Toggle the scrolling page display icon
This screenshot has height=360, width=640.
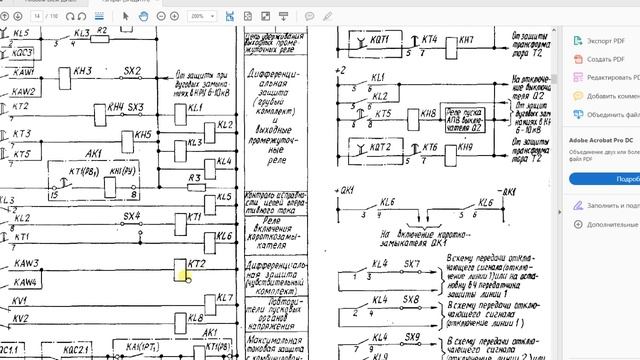tap(99, 16)
